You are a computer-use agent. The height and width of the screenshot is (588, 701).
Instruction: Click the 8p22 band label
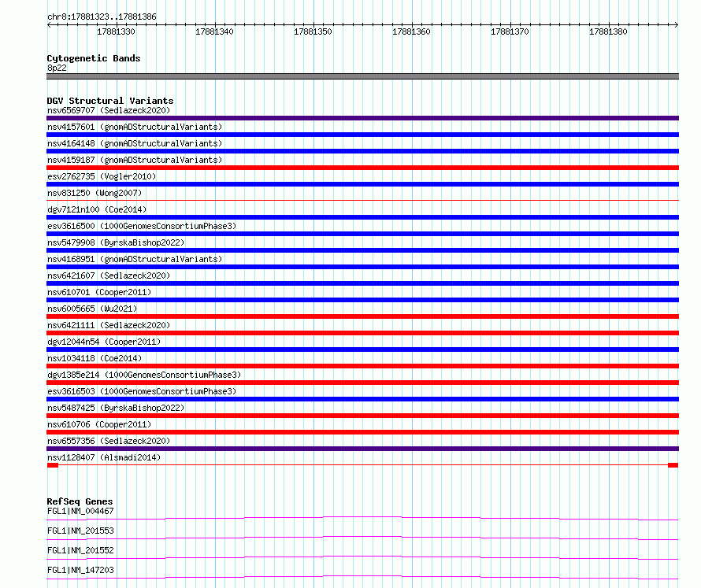57,68
